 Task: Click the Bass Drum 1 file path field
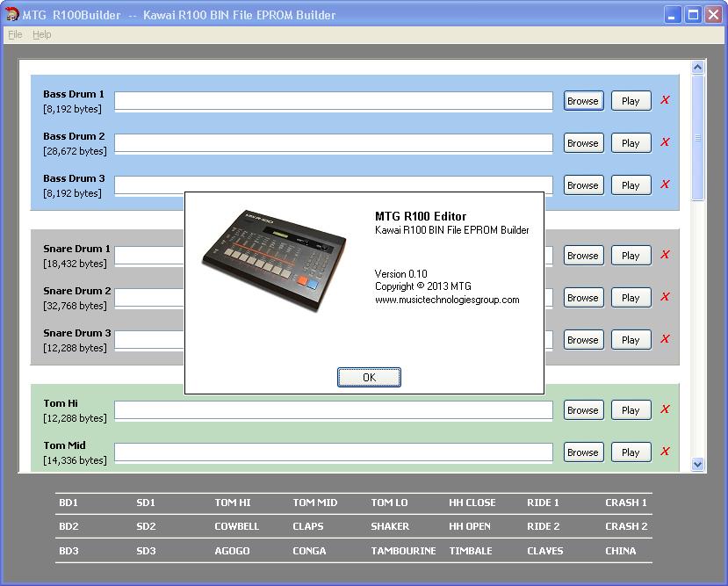(x=334, y=101)
